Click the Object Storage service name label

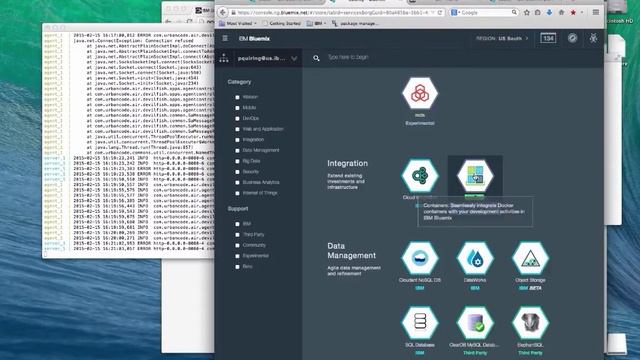[x=530, y=280]
